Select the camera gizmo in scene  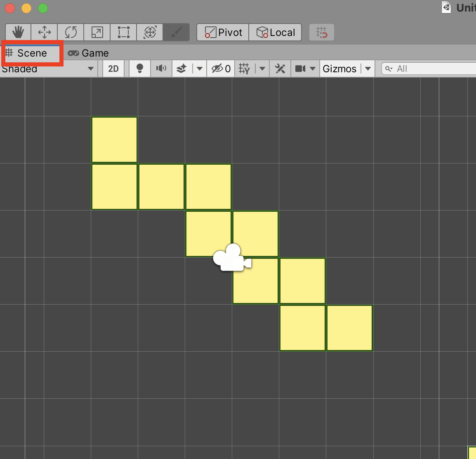click(232, 258)
